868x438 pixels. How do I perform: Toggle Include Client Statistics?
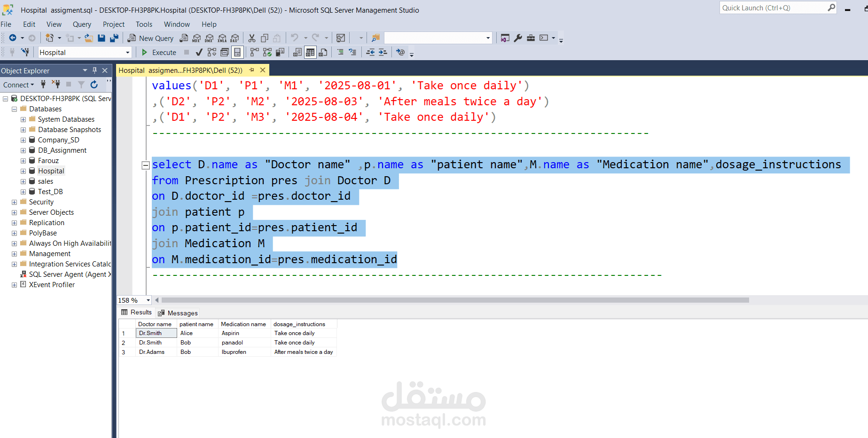click(280, 52)
